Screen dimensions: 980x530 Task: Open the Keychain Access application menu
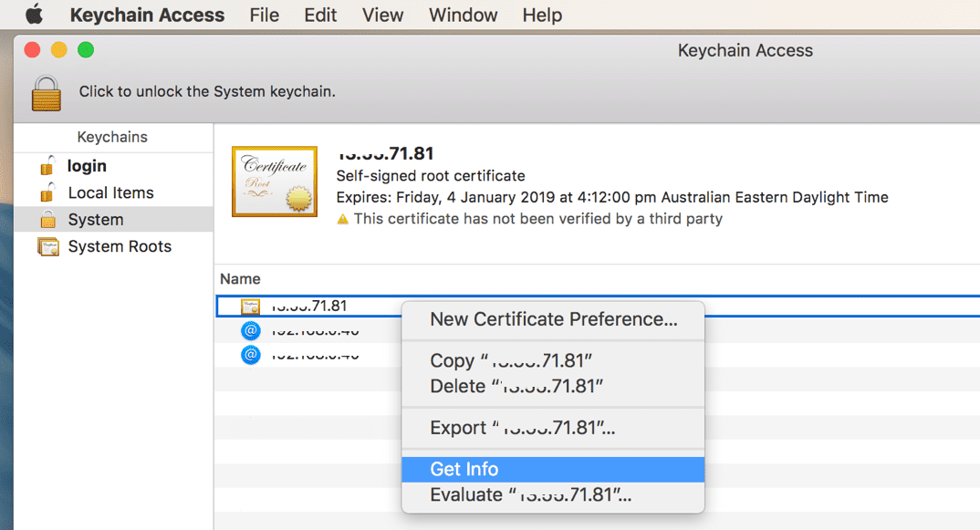pos(146,15)
